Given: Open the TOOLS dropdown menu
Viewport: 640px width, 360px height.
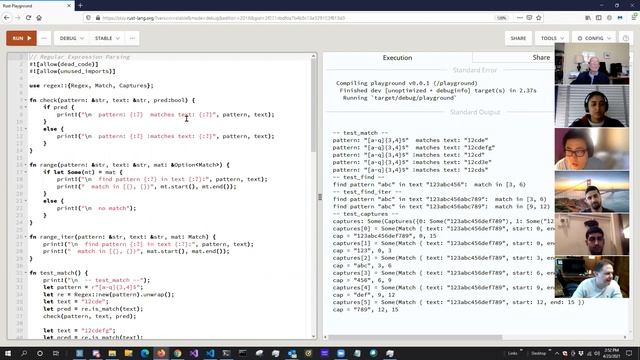Looking at the screenshot, I should point(552,38).
